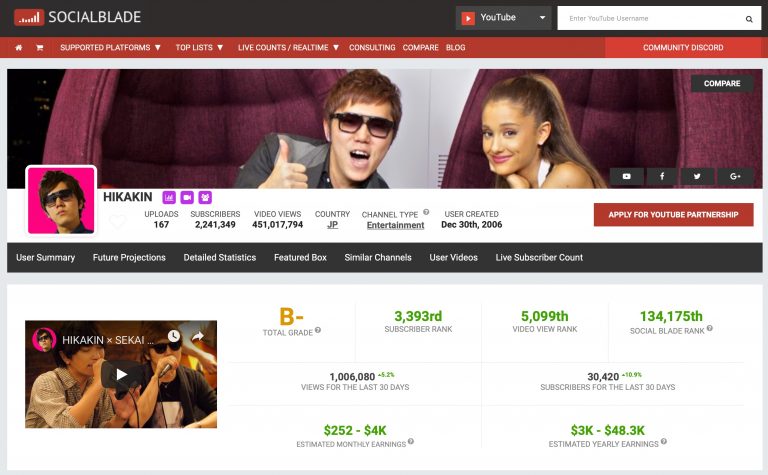Expand the Top Lists menu
This screenshot has width=768, height=475.
pos(199,48)
